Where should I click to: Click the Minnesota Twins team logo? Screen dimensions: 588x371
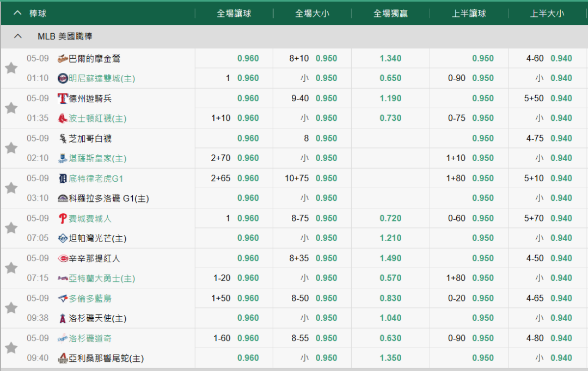click(63, 78)
